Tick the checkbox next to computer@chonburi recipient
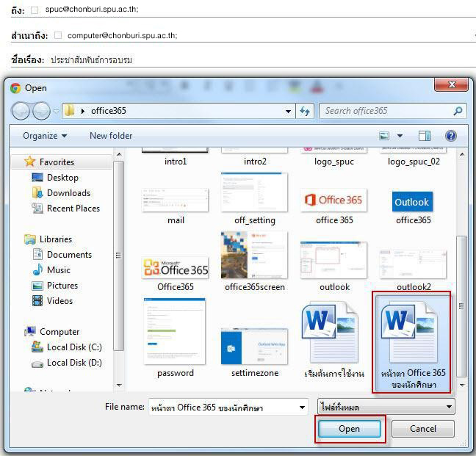The height and width of the screenshot is (456, 476). point(58,35)
